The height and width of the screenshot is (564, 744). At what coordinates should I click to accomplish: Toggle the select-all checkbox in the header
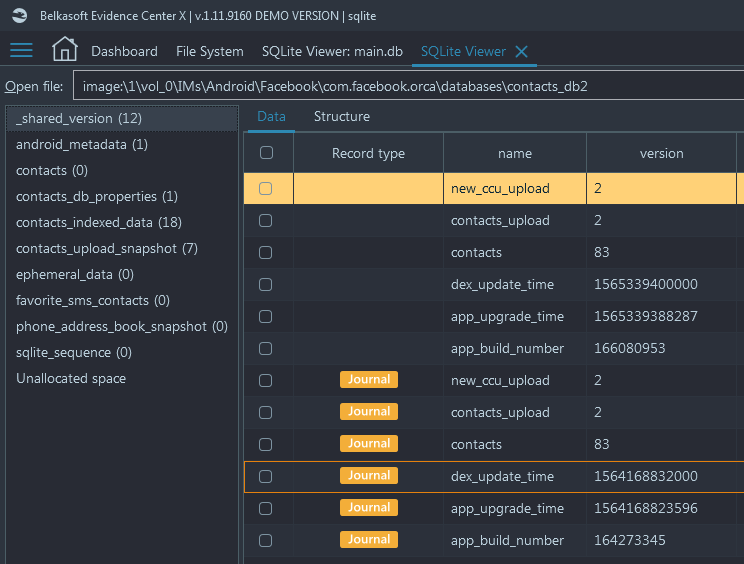(266, 153)
